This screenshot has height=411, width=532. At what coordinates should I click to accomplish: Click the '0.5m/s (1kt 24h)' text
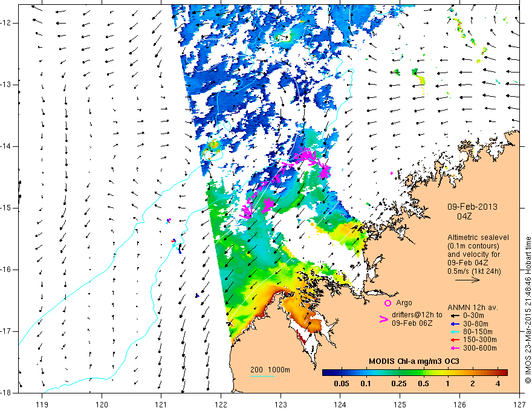[474, 271]
